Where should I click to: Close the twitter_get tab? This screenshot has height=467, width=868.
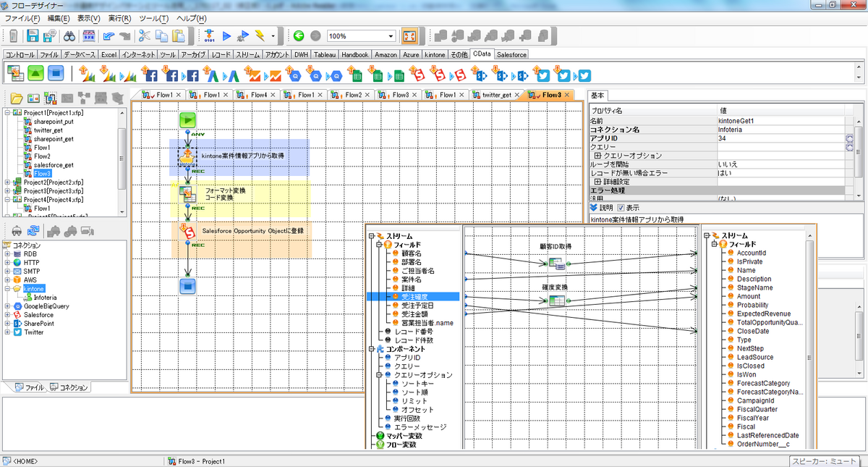click(517, 95)
